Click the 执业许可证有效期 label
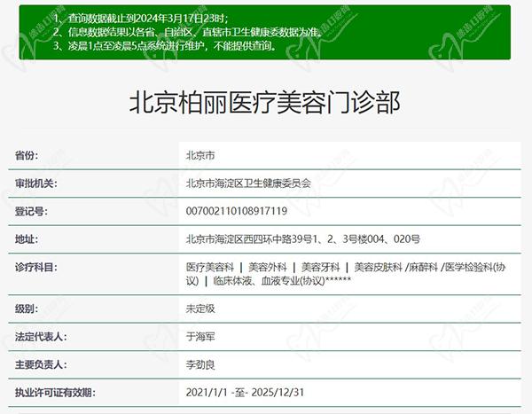 [55, 393]
